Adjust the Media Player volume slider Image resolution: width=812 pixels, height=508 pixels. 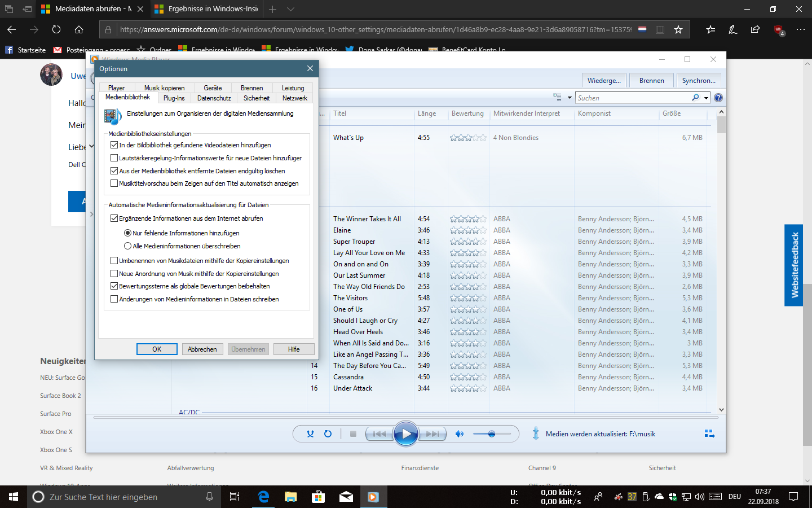[x=492, y=434]
